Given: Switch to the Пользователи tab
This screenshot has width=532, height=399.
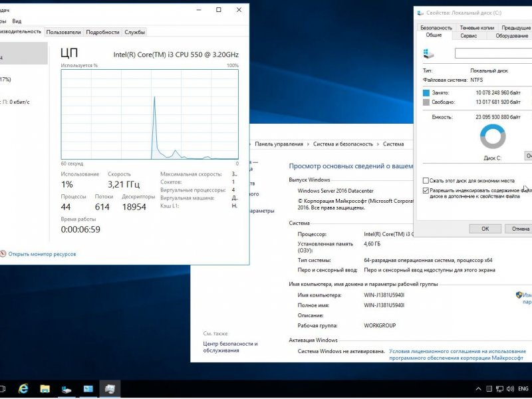Looking at the screenshot, I should point(63,32).
